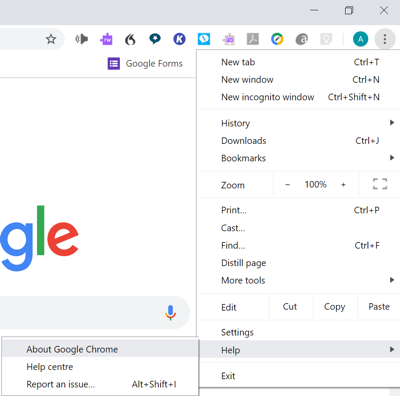Open the black flame extension icon

click(130, 39)
